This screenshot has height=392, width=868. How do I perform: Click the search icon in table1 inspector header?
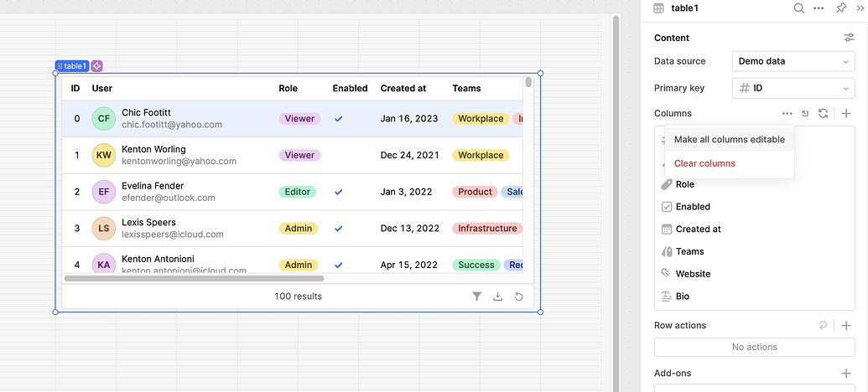[798, 8]
